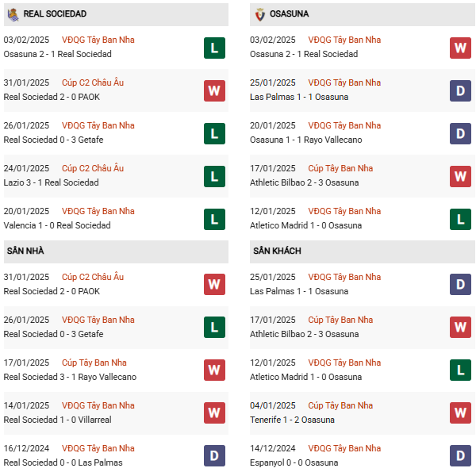The image size is (476, 472).
Task: Select the SÂN KHÁCH section header
Action: [x=277, y=251]
